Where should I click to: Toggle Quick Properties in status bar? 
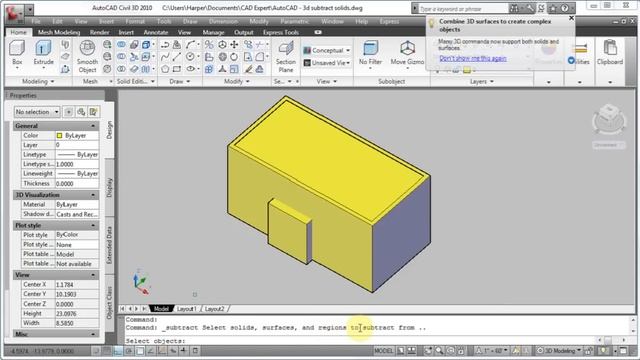pos(195,351)
